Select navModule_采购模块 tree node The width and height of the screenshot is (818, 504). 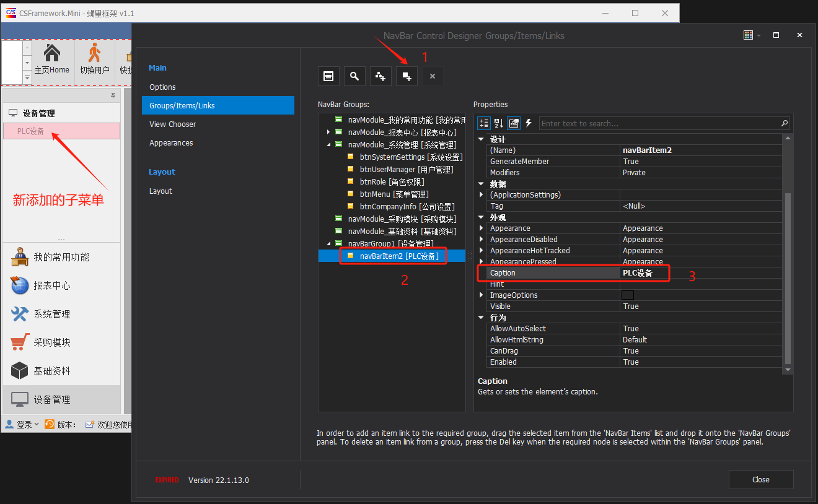pos(402,219)
